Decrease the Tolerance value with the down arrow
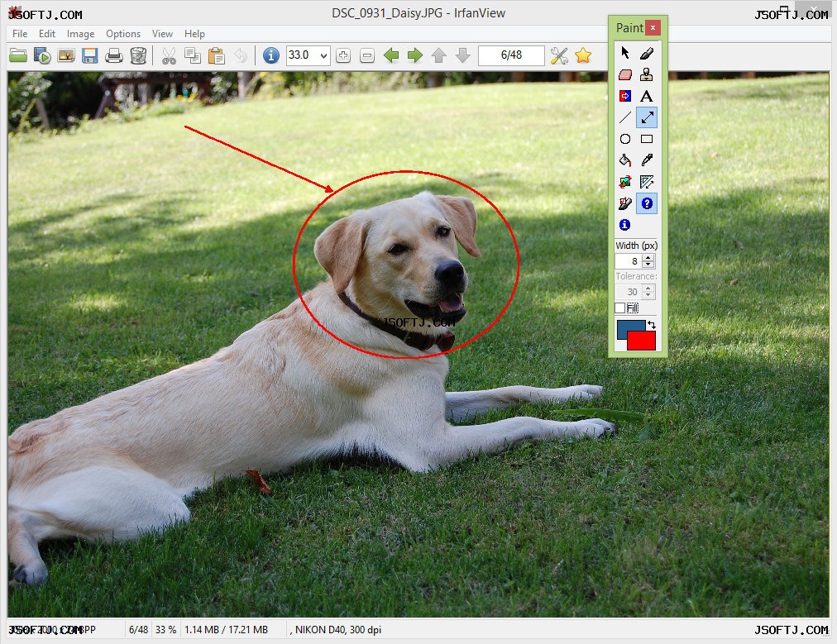 [648, 295]
